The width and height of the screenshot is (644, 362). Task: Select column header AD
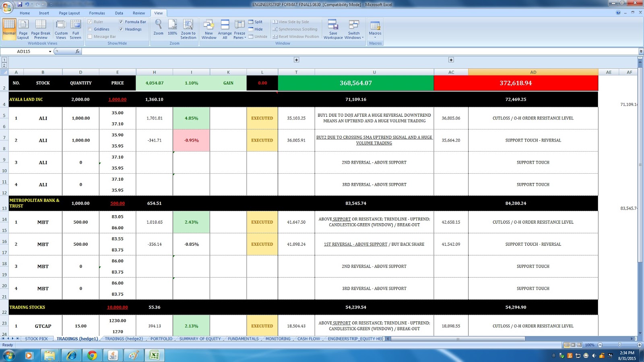click(x=533, y=72)
